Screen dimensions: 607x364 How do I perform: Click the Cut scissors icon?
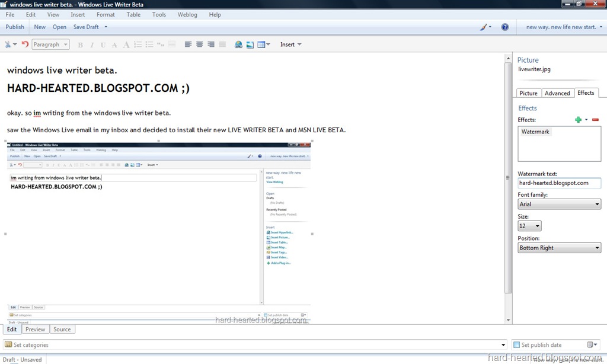7,44
